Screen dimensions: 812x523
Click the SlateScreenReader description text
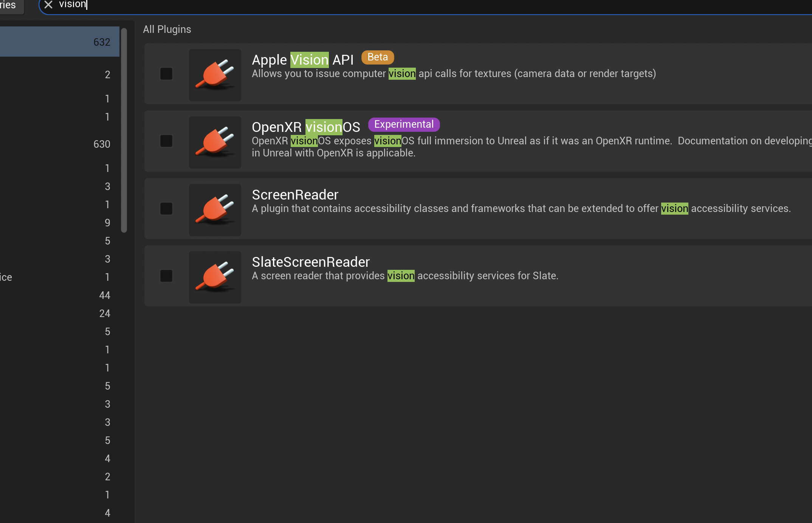(405, 276)
